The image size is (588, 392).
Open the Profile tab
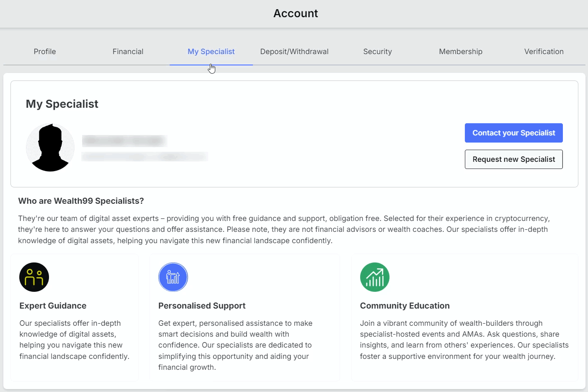[x=45, y=52]
